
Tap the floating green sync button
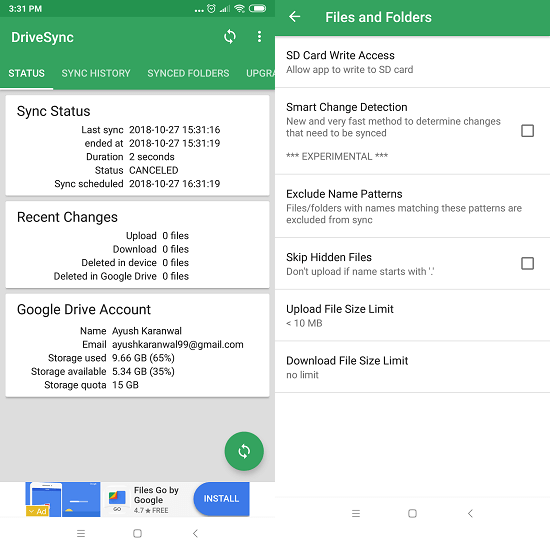pyautogui.click(x=244, y=451)
